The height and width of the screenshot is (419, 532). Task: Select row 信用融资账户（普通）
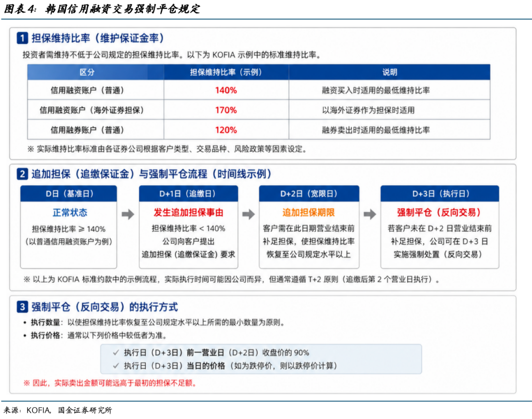pos(259,90)
